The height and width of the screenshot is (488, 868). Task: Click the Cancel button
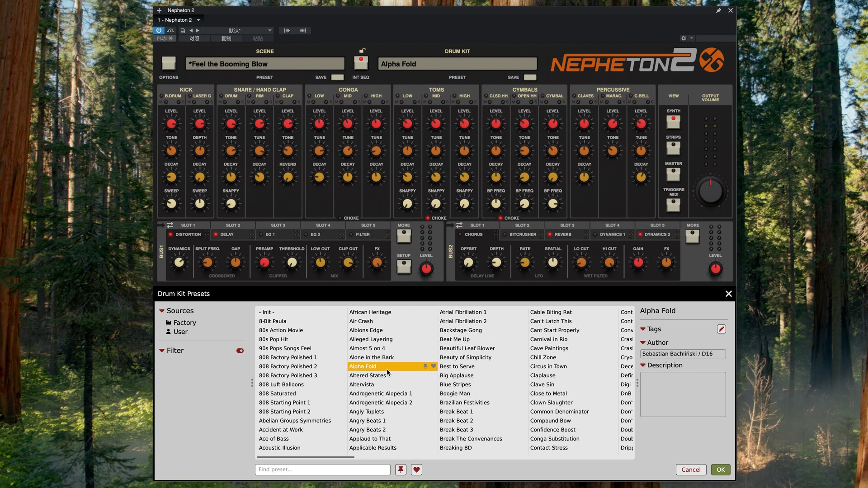pyautogui.click(x=691, y=470)
